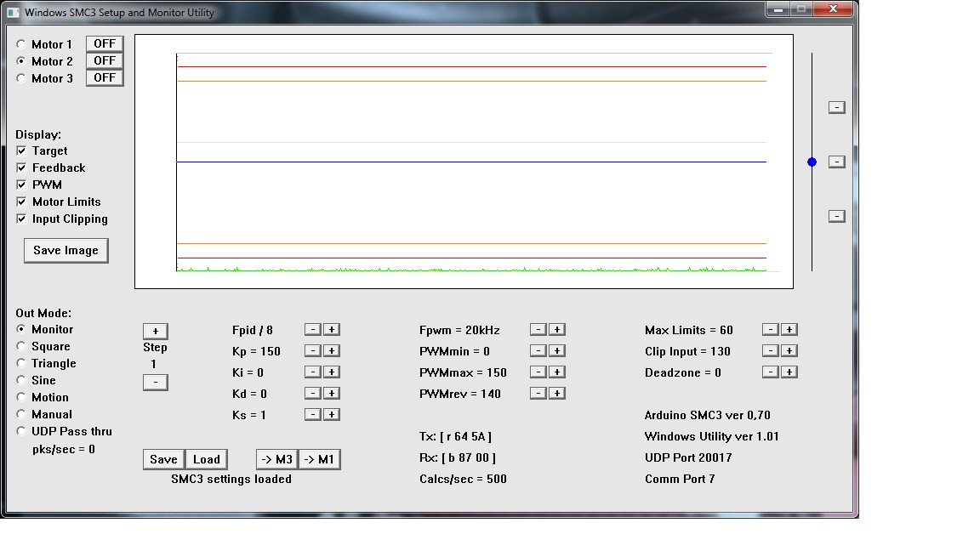Image resolution: width=980 pixels, height=551 pixels.
Task: Click Save Image button
Action: (66, 250)
